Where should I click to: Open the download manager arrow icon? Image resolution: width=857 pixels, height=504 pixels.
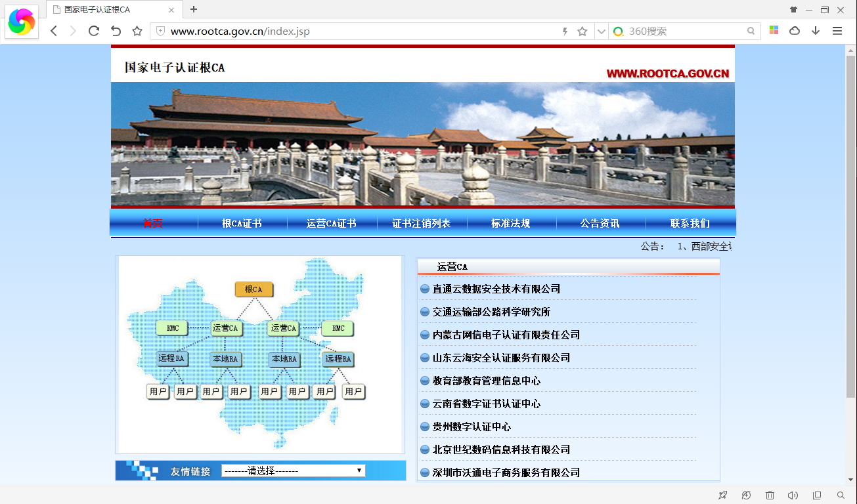[816, 30]
